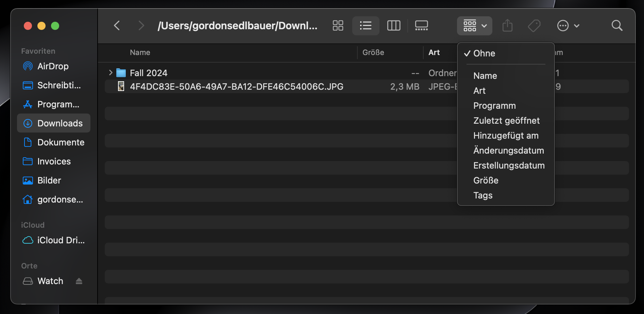Image resolution: width=644 pixels, height=314 pixels.
Task: Open iCloud Drive from sidebar
Action: [61, 240]
